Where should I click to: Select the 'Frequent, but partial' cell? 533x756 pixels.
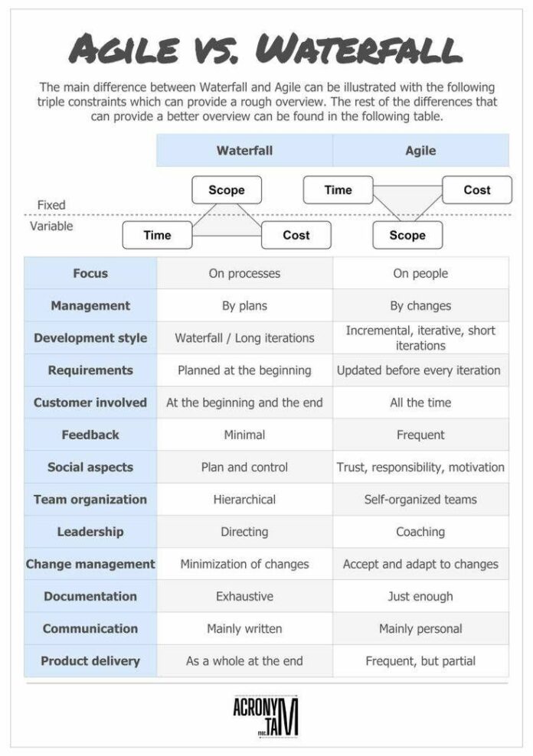420,661
